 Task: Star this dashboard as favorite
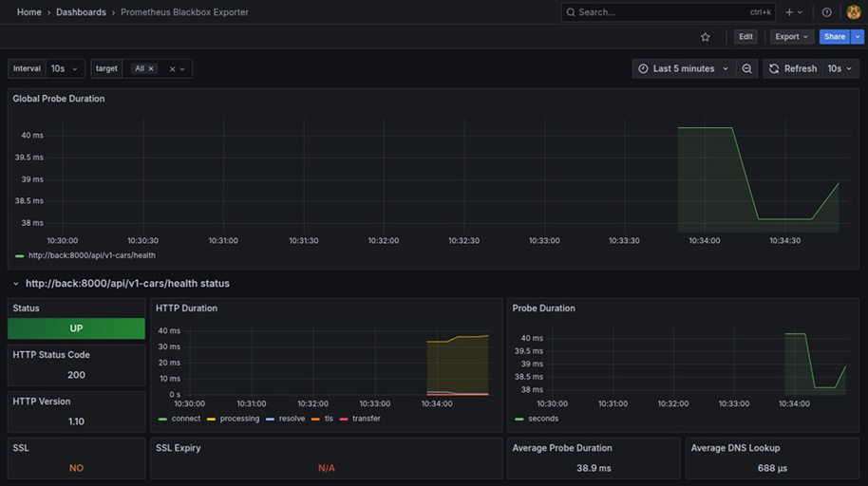coord(705,36)
